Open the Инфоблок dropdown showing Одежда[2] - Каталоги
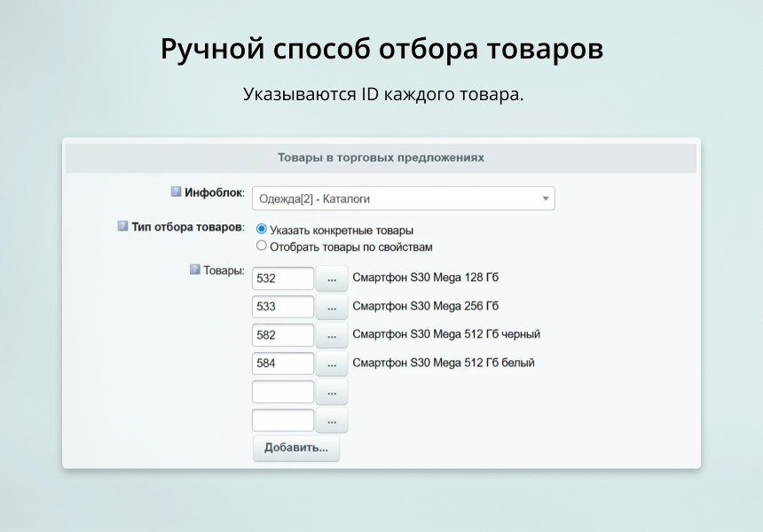 [403, 199]
